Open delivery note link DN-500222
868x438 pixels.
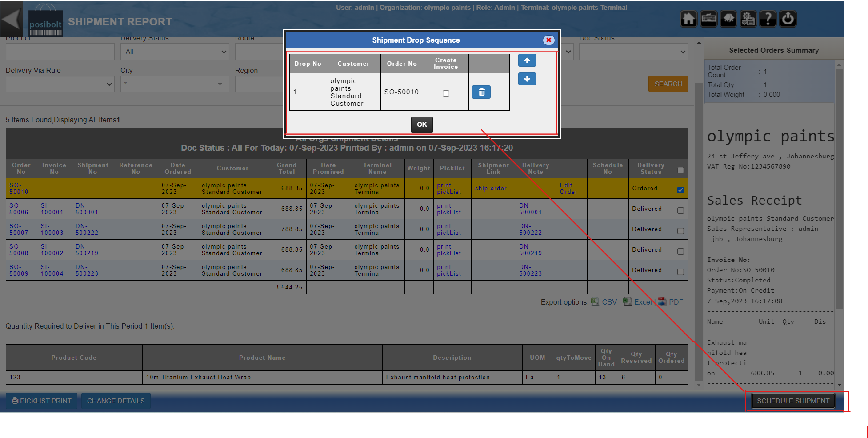(x=531, y=229)
